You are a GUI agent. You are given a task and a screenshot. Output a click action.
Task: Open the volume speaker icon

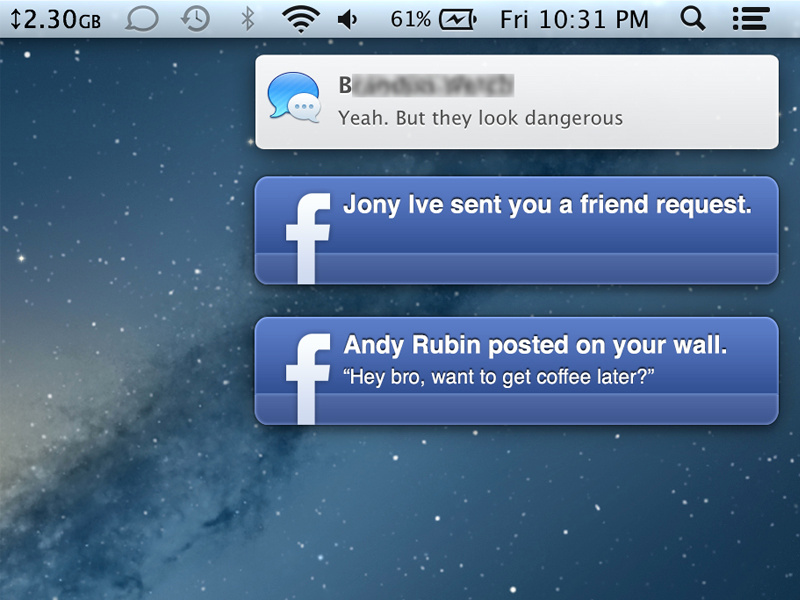click(347, 20)
